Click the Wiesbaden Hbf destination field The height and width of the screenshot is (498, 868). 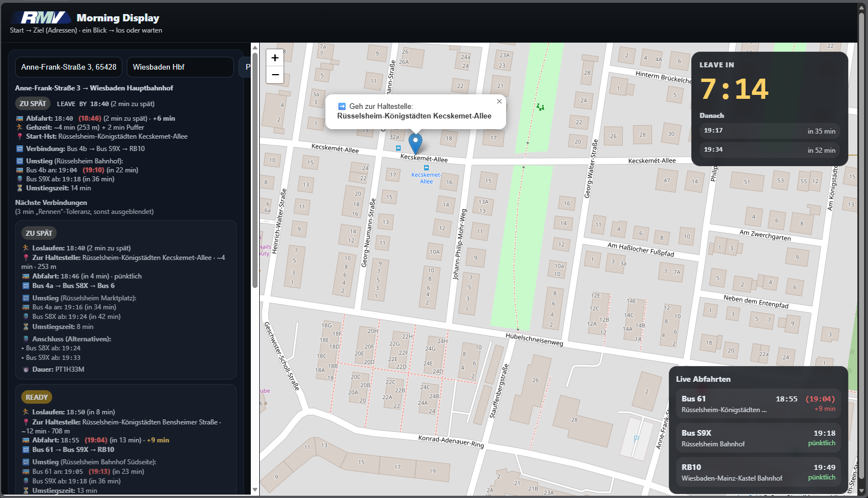tap(180, 67)
